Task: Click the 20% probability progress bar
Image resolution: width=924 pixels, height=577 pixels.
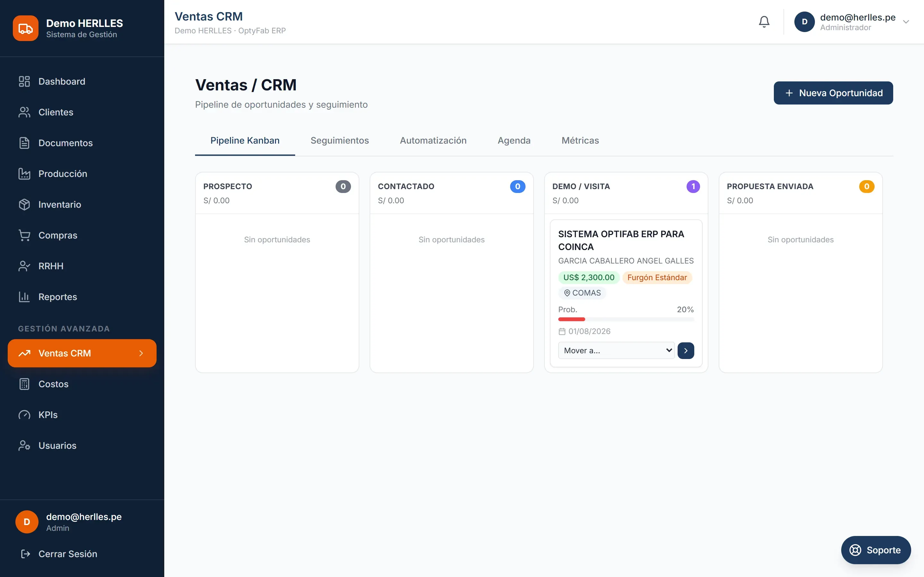Action: point(626,319)
